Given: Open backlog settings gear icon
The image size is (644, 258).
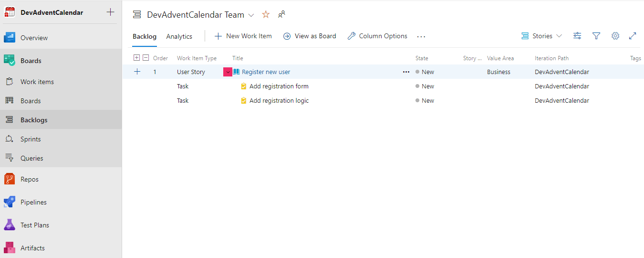Looking at the screenshot, I should 615,36.
